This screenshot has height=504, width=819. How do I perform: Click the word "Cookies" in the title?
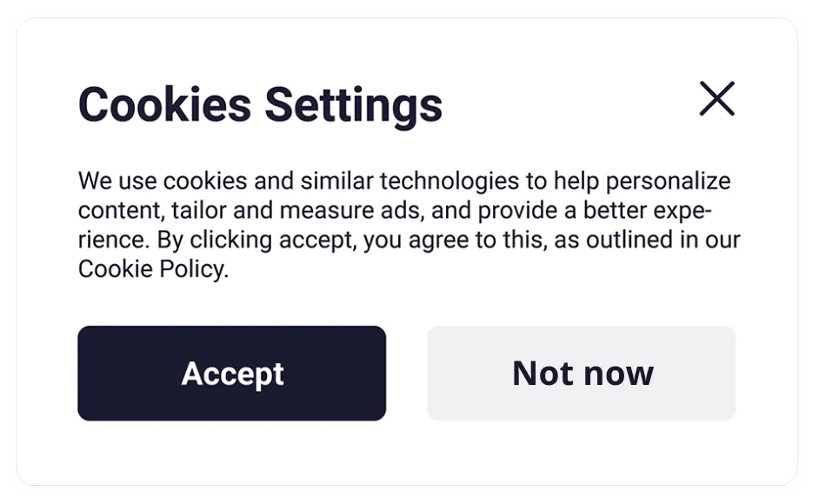point(165,104)
